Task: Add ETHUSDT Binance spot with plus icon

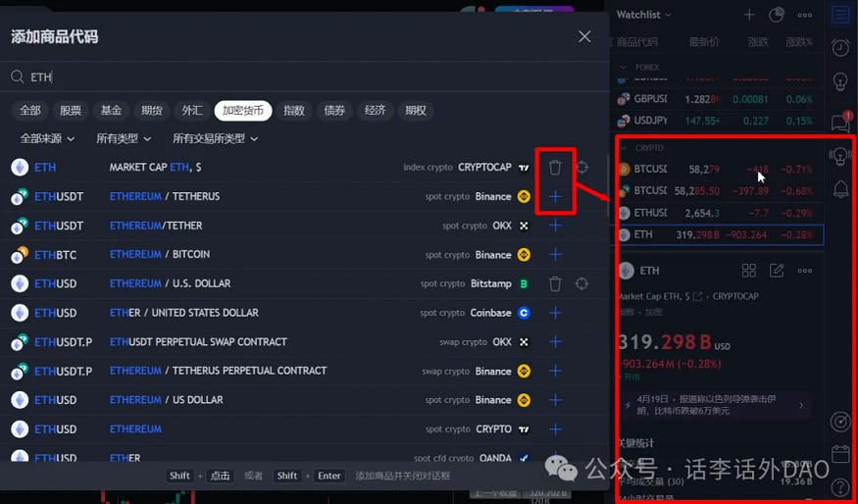Action: (555, 196)
